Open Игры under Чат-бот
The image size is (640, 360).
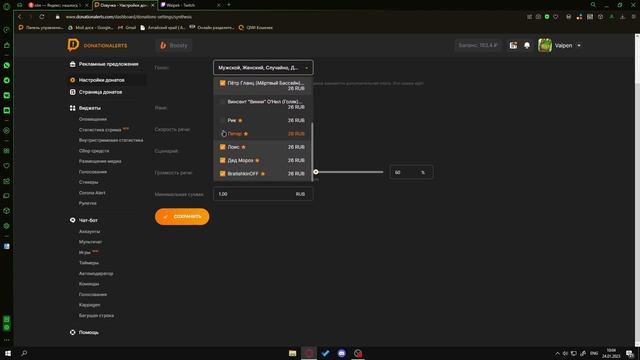click(84, 252)
